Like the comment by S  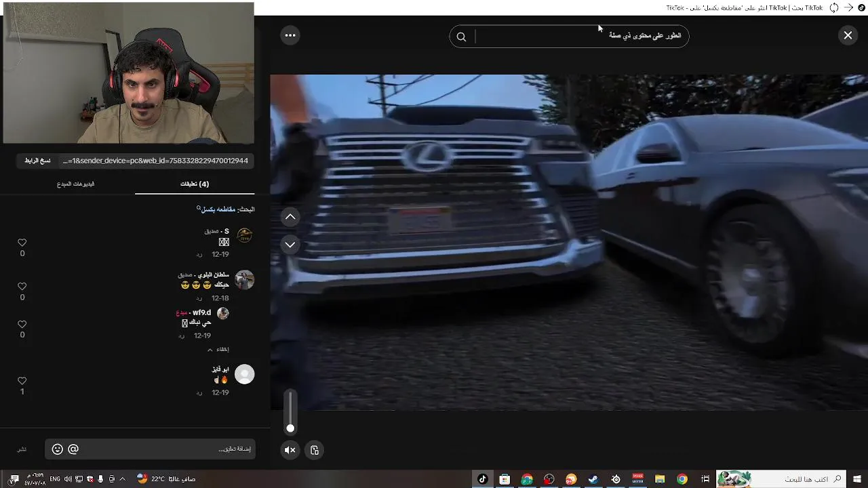tap(22, 243)
